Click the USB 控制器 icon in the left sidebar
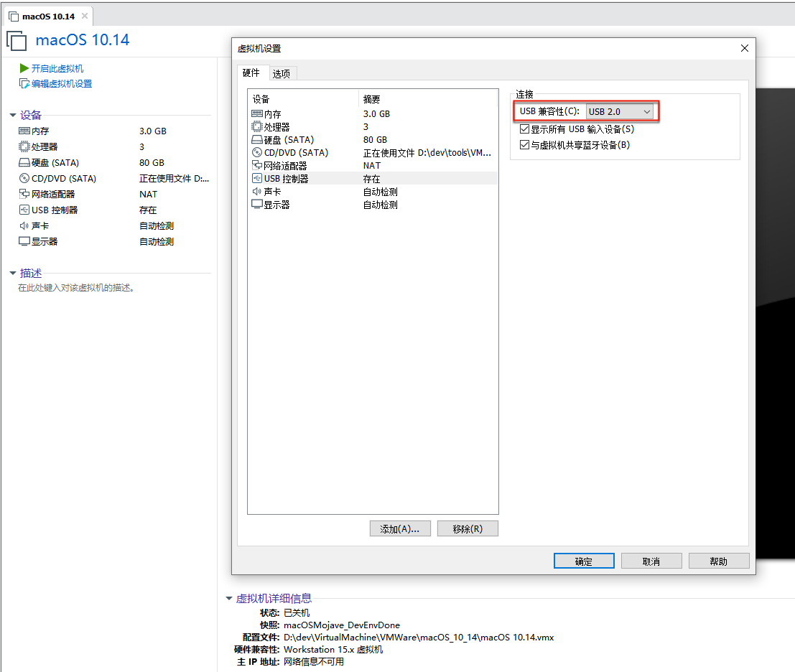 (x=24, y=210)
